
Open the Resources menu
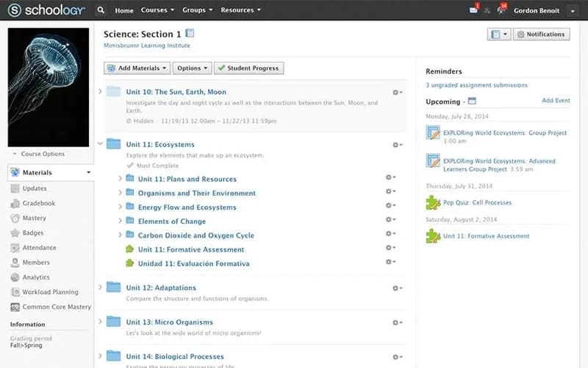pyautogui.click(x=240, y=10)
